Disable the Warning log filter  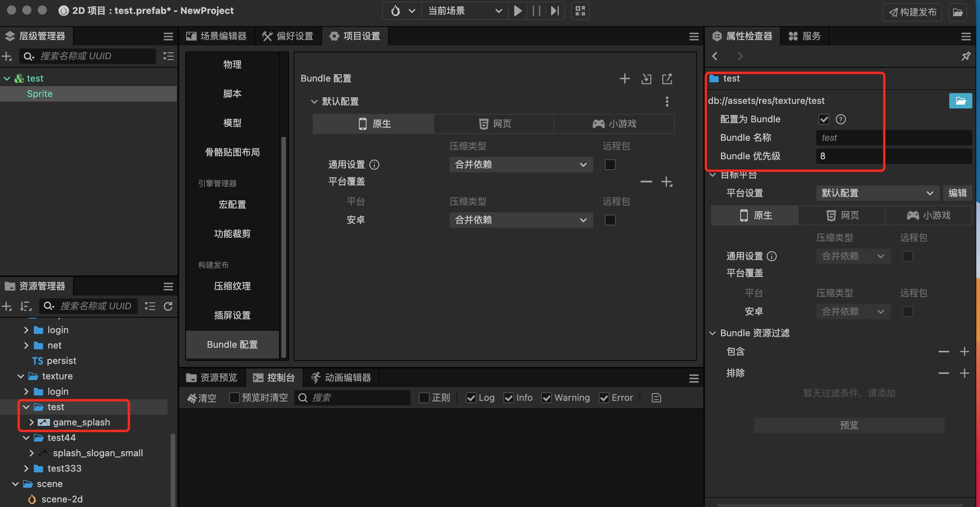coord(546,398)
